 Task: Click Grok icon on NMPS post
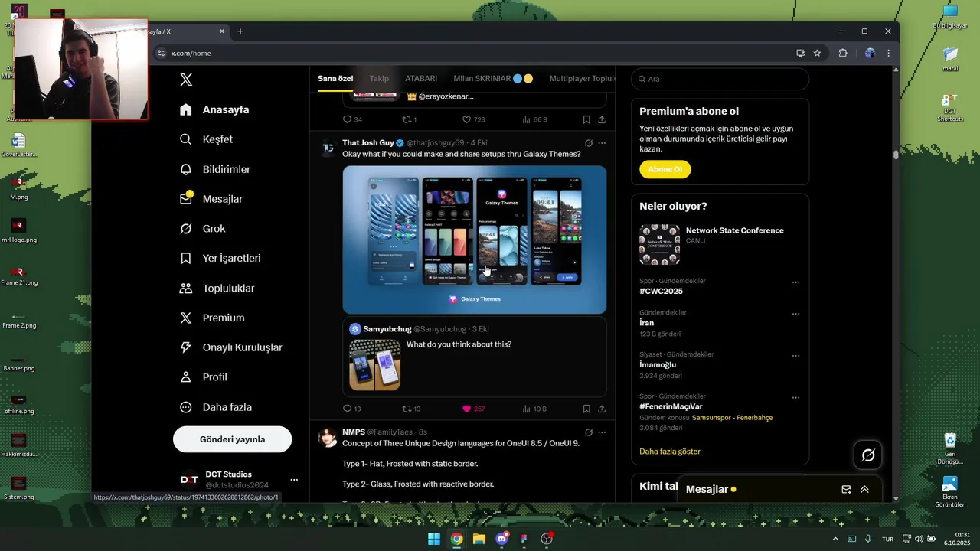588,432
